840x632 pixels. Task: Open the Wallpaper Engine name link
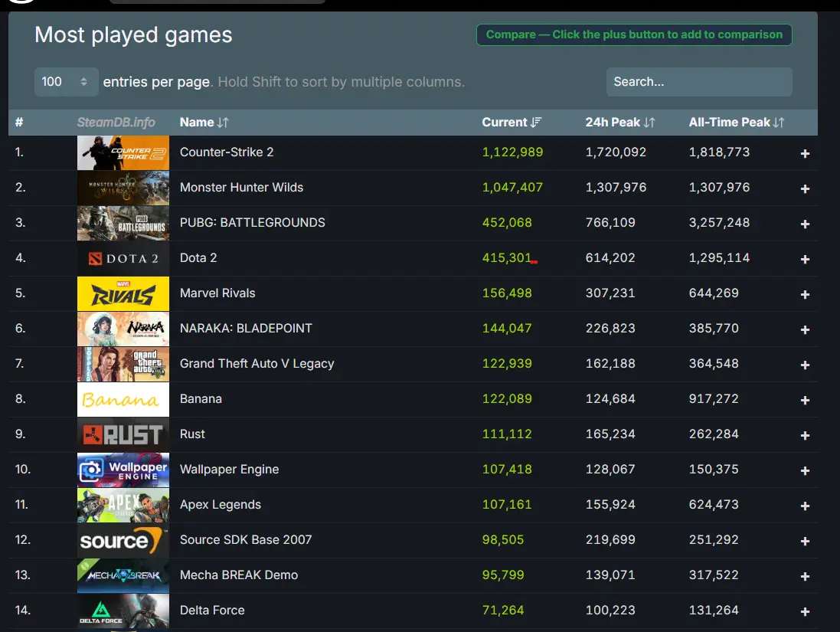click(x=229, y=470)
